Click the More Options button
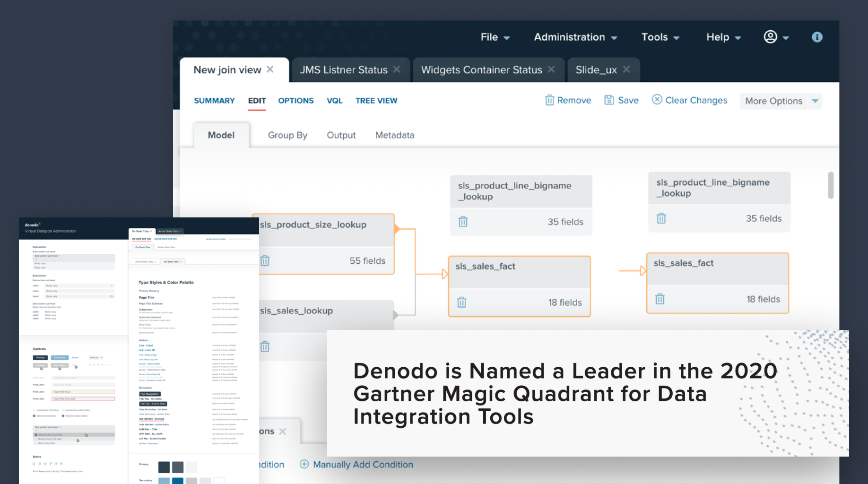868x484 pixels. pyautogui.click(x=773, y=101)
